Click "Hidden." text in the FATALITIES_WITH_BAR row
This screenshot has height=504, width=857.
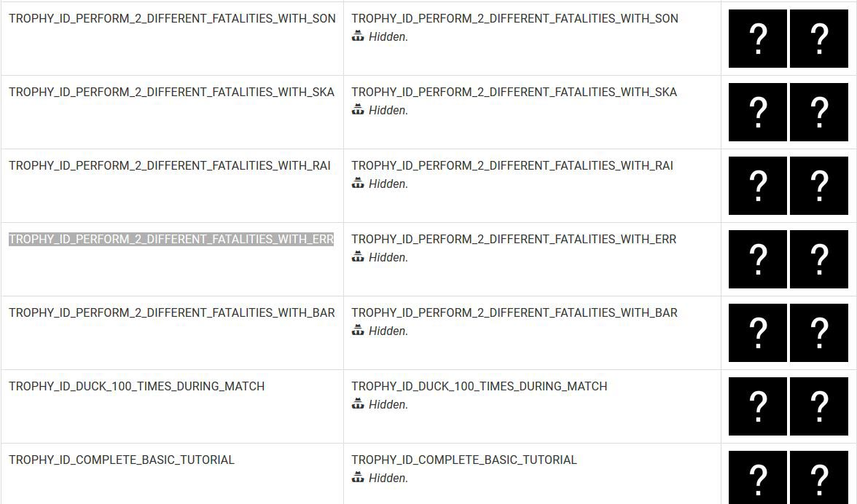point(388,331)
